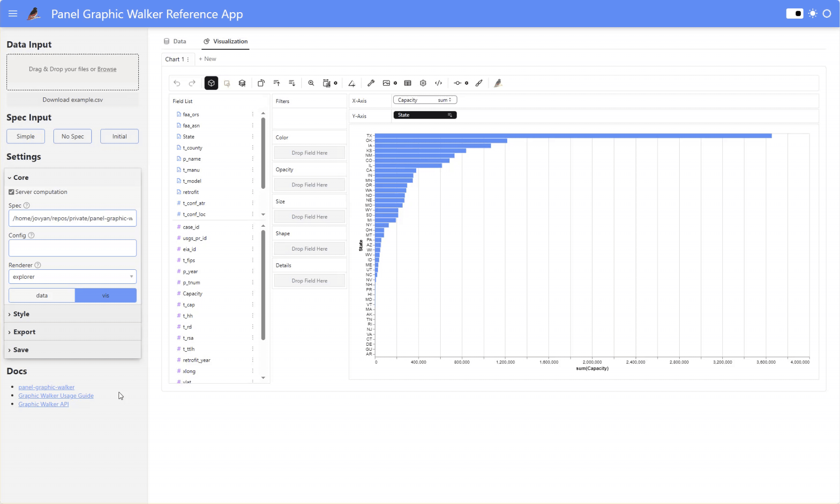The width and height of the screenshot is (840, 504).
Task: Open the Renderer help question mark
Action: click(x=38, y=265)
